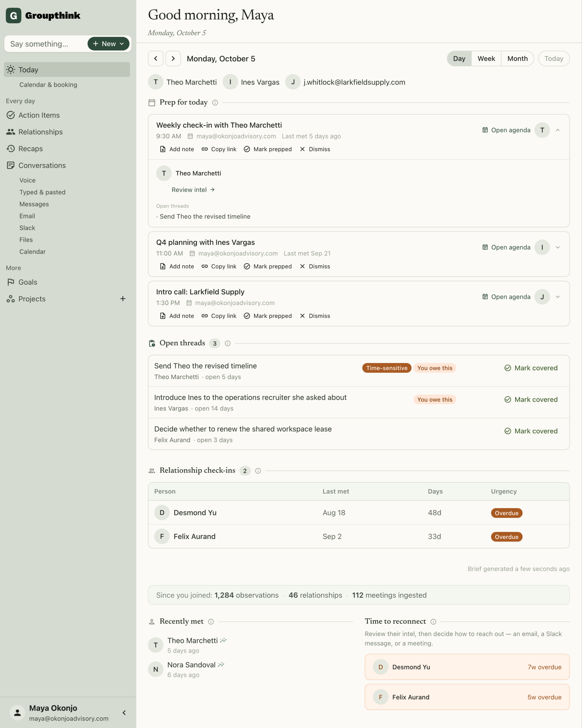Viewport: 582px width, 728px height.
Task: Go to previous day arrow
Action: [x=155, y=58]
